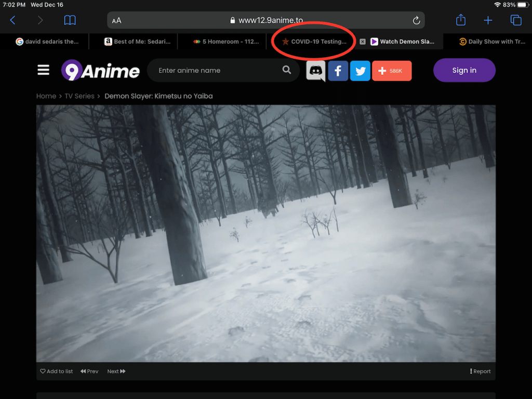Click the Discord icon button

click(316, 71)
